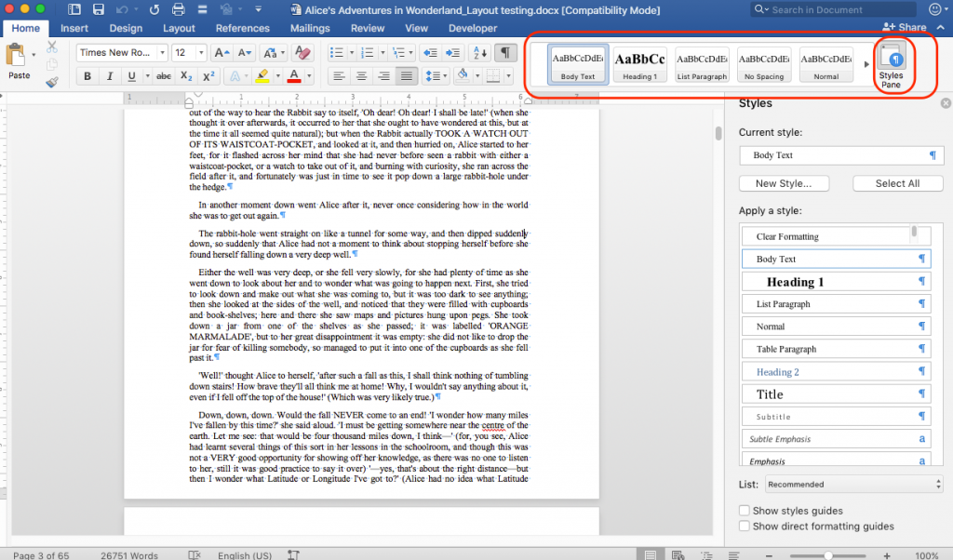Click the New Style... button
The image size is (953, 560).
pos(784,183)
